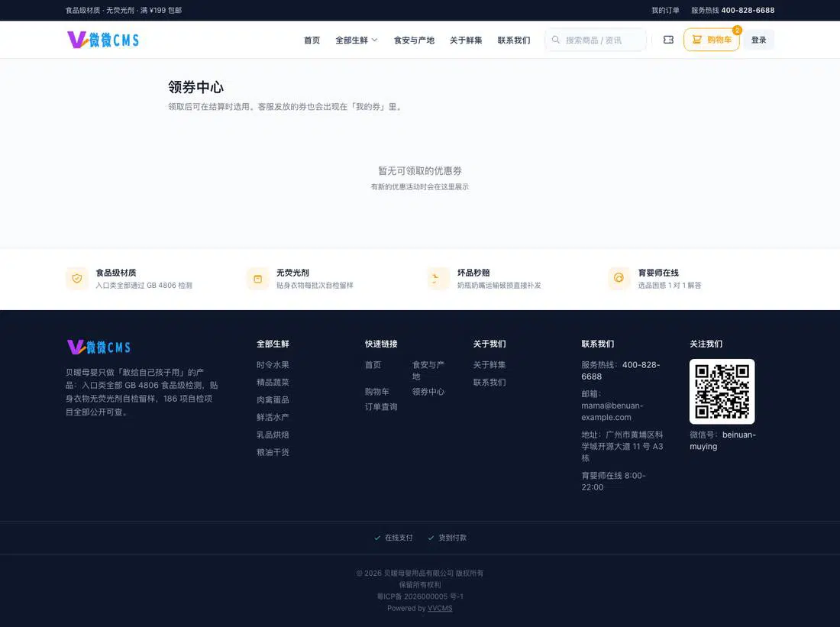The image size is (840, 627).
Task: Open 联系我们 under footer 关于我们
Action: [x=489, y=382]
